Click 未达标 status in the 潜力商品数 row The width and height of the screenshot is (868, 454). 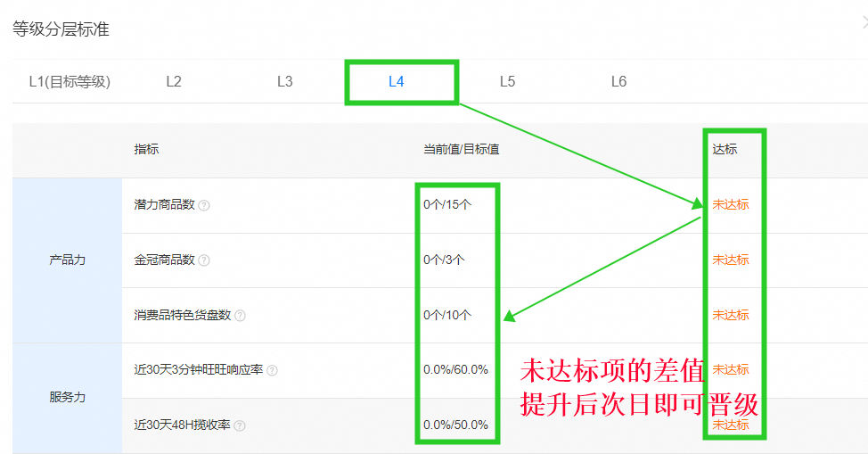(730, 204)
